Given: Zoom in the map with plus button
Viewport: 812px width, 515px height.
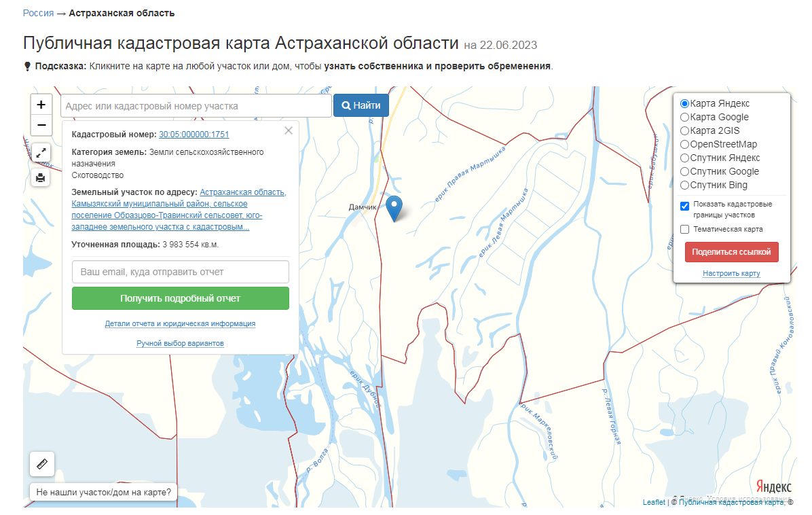Looking at the screenshot, I should point(41,105).
